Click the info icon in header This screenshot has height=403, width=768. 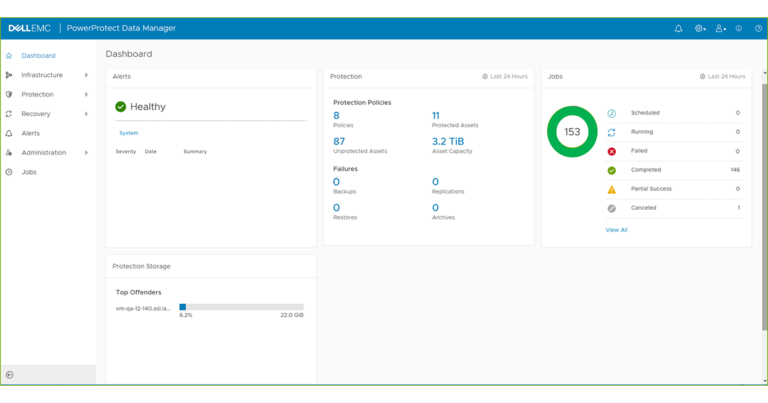point(739,28)
